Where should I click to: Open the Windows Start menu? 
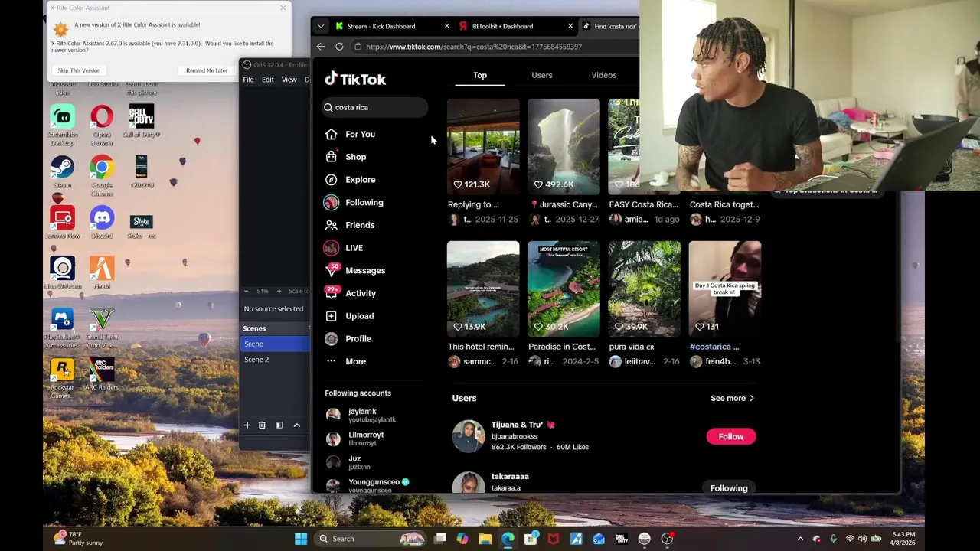[x=301, y=539]
